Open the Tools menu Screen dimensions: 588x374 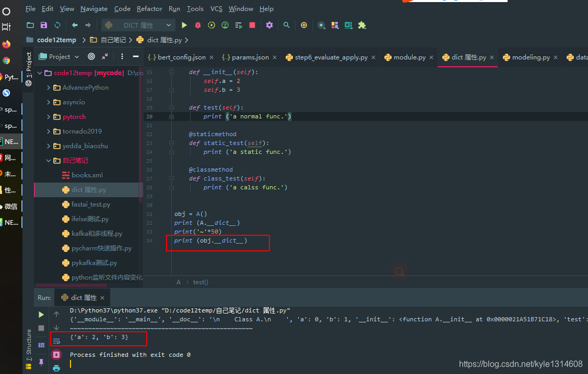(x=195, y=9)
